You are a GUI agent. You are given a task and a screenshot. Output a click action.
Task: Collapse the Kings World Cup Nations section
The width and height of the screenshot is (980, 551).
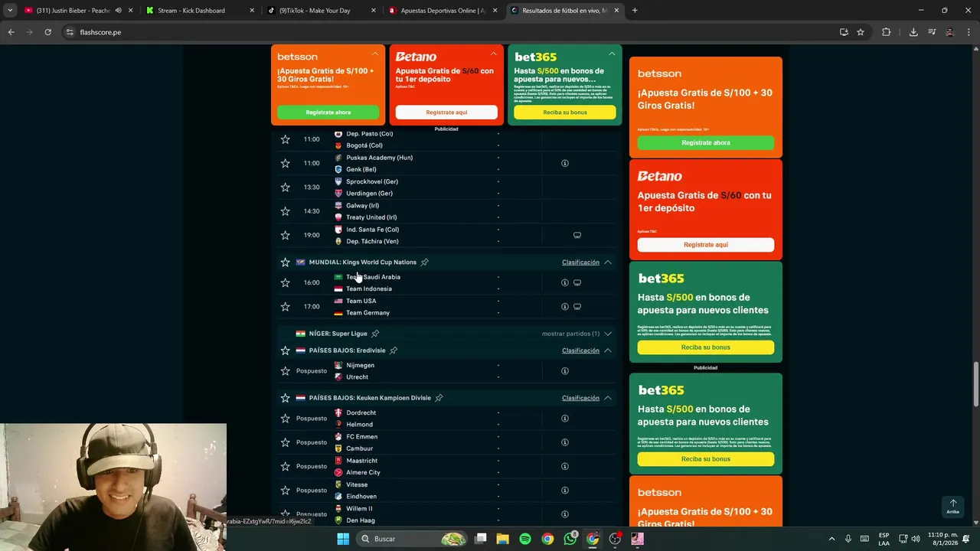click(607, 262)
